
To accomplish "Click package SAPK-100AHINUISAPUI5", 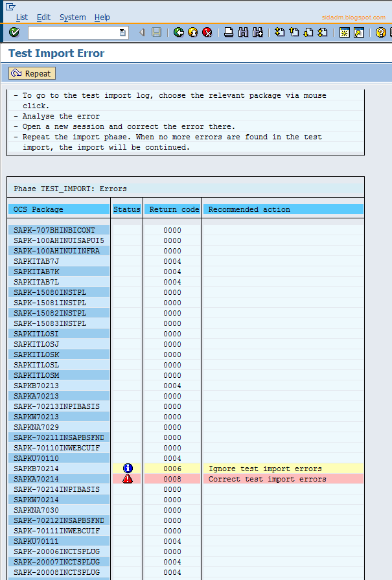I will point(59,240).
